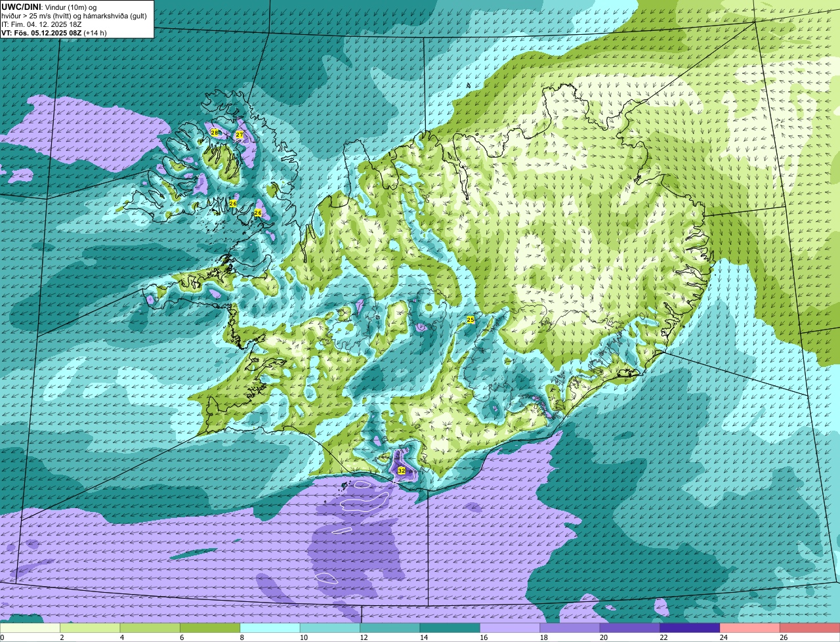This screenshot has width=840, height=642.
Task: Pick the pale cyan swatch between 8 and 10
Action: point(270,628)
